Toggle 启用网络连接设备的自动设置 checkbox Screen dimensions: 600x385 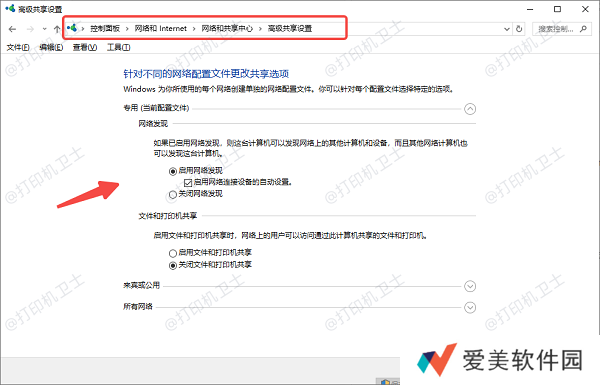coord(188,183)
